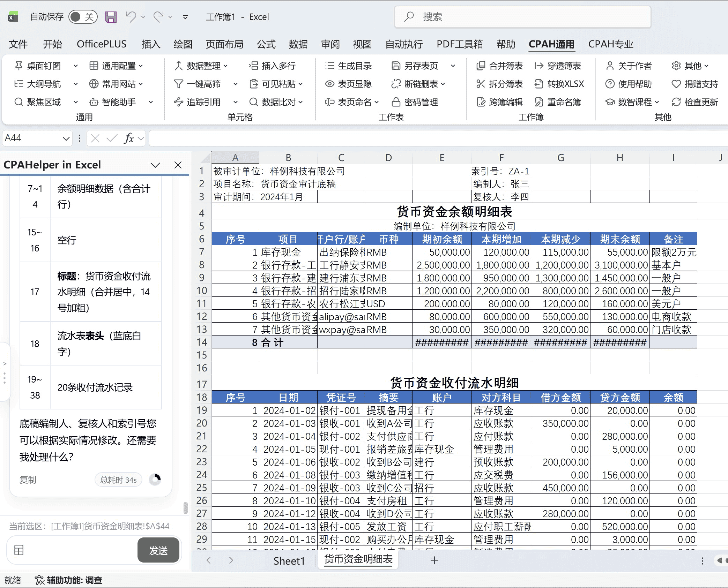This screenshot has width=728, height=588.
Task: Switch to the 公式 ribbon tab
Action: click(x=266, y=44)
